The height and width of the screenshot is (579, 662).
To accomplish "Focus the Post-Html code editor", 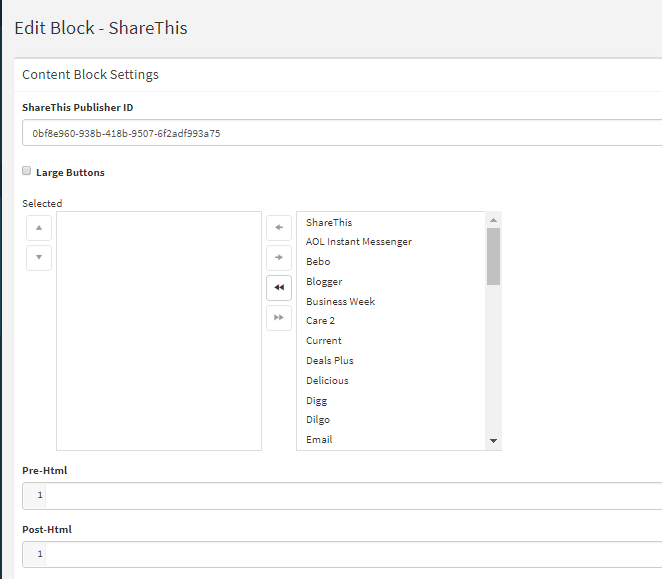I will 342,555.
